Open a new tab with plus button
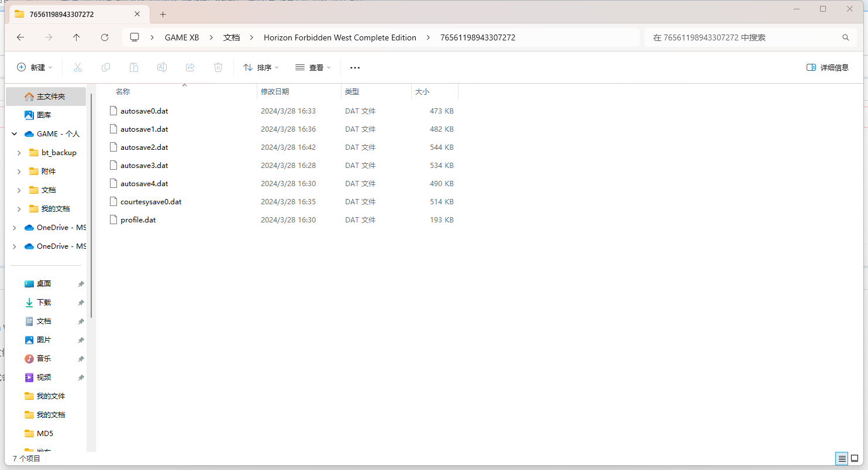 [163, 14]
